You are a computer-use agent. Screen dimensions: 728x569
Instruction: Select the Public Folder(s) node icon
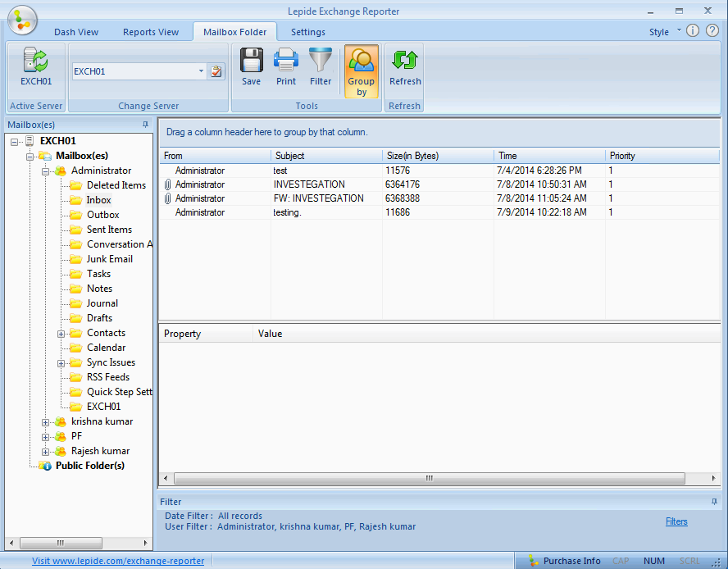pyautogui.click(x=45, y=466)
